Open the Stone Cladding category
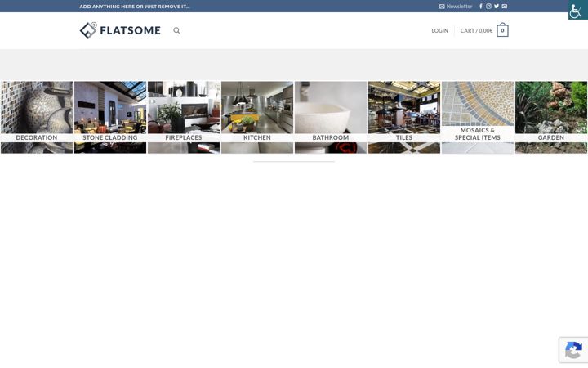This screenshot has height=368, width=588. pyautogui.click(x=110, y=117)
